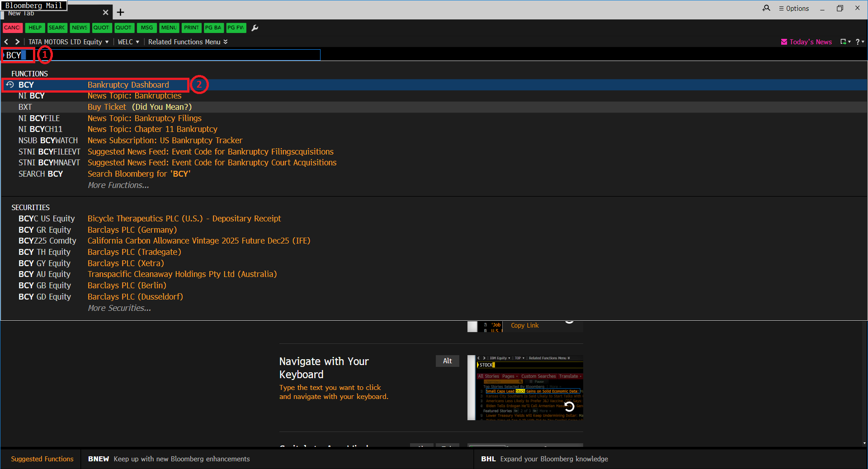
Task: Click Suggested Functions label
Action: [42, 459]
